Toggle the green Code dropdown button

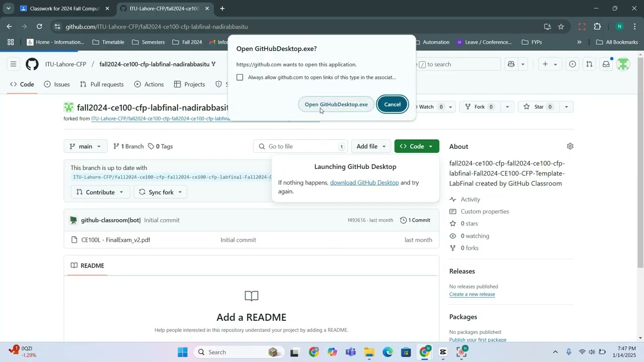(x=417, y=146)
